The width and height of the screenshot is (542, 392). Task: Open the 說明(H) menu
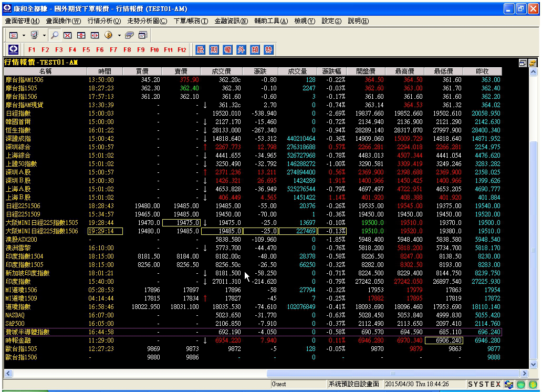tap(359, 21)
